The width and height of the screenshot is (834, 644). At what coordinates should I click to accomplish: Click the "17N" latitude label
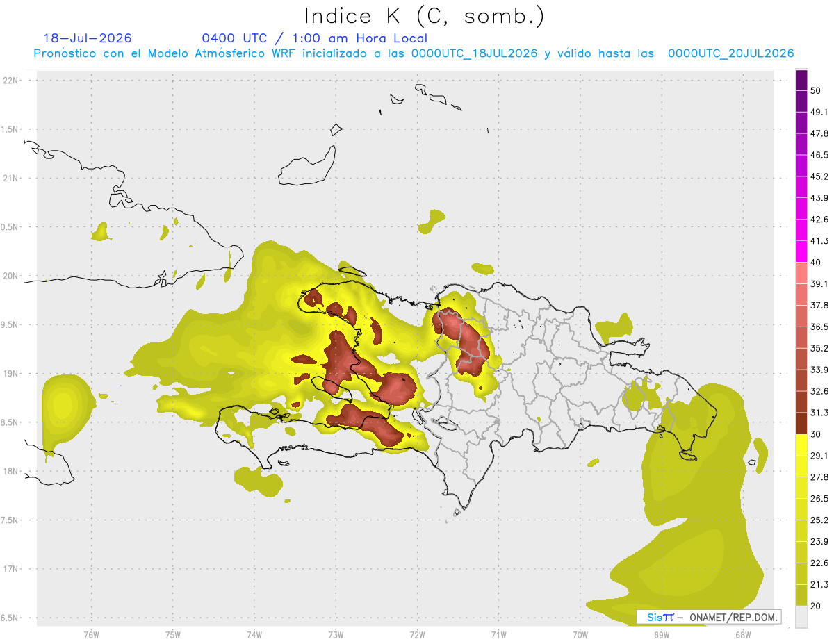(12, 569)
